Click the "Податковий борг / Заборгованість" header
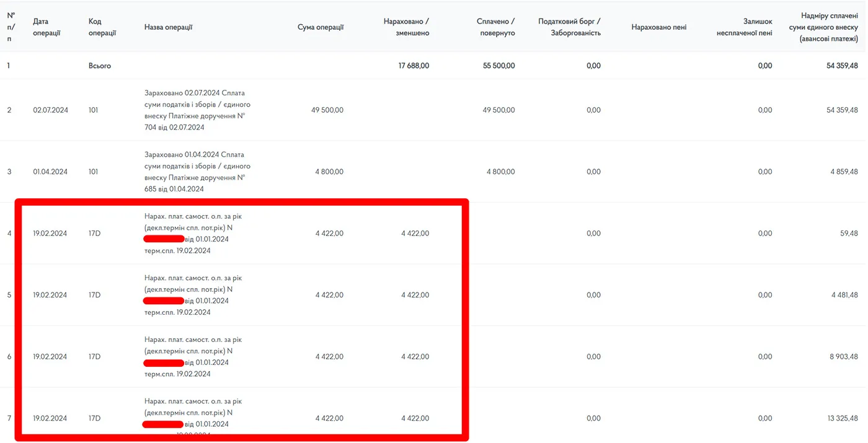Viewport: 868px width, 443px height. pos(569,27)
